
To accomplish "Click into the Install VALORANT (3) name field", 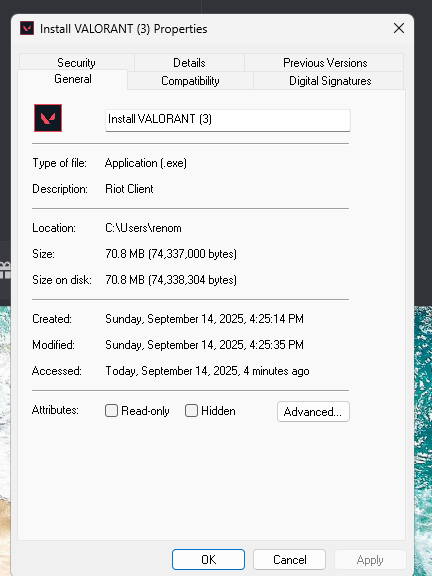I will [x=228, y=120].
